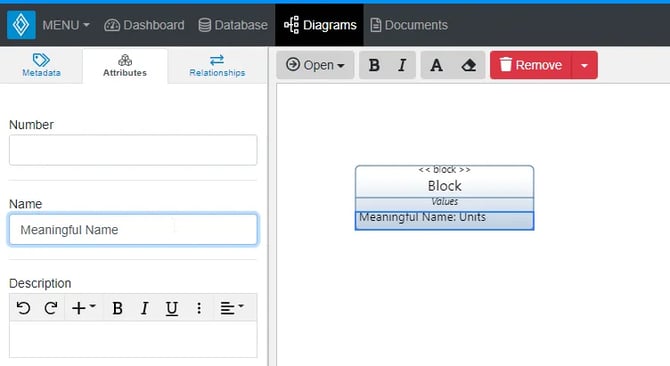Image resolution: width=670 pixels, height=366 pixels.
Task: Click the red Remove button
Action: 531,65
